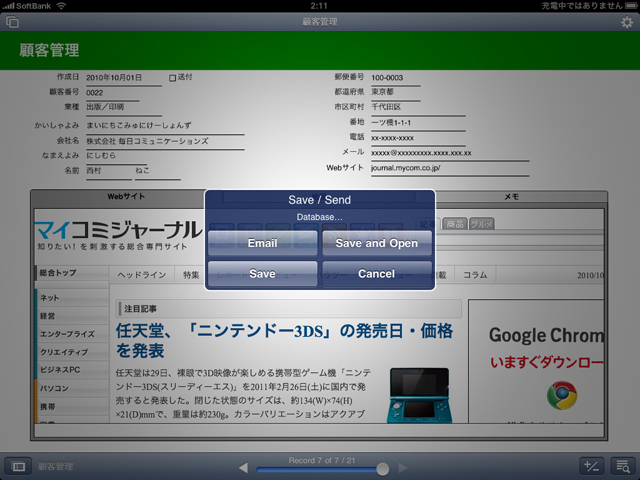Screen dimensions: 640x480
Task: Choose Email in Save / Send dialog
Action: [x=262, y=243]
